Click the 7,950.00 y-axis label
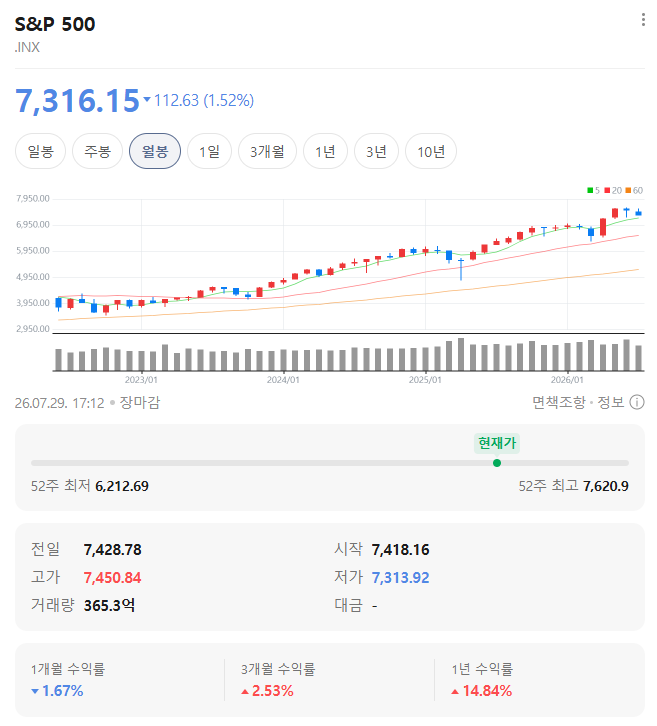Screen dimensions: 657x726 pos(32,199)
